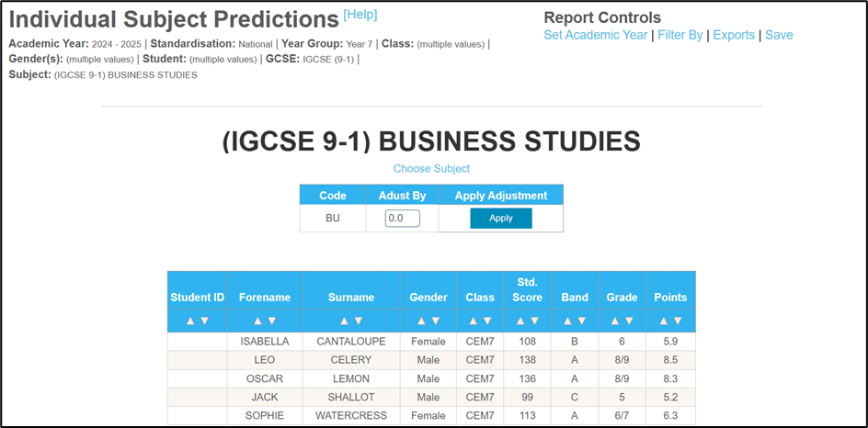The image size is (868, 428).
Task: Click the Apply adjustment button
Action: [501, 219]
